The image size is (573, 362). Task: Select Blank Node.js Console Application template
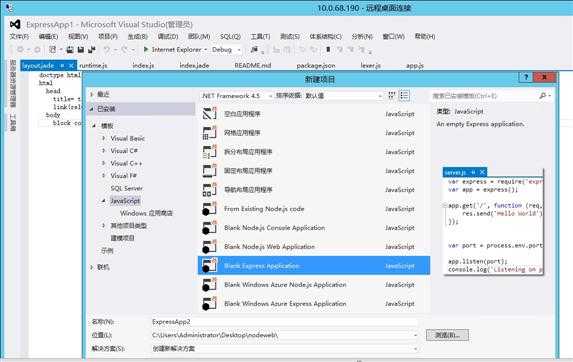pos(314,228)
